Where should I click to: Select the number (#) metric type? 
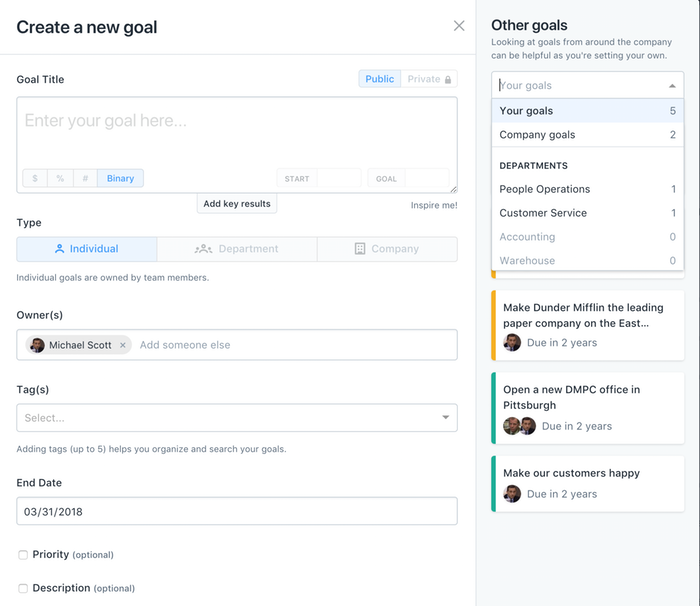(x=85, y=178)
